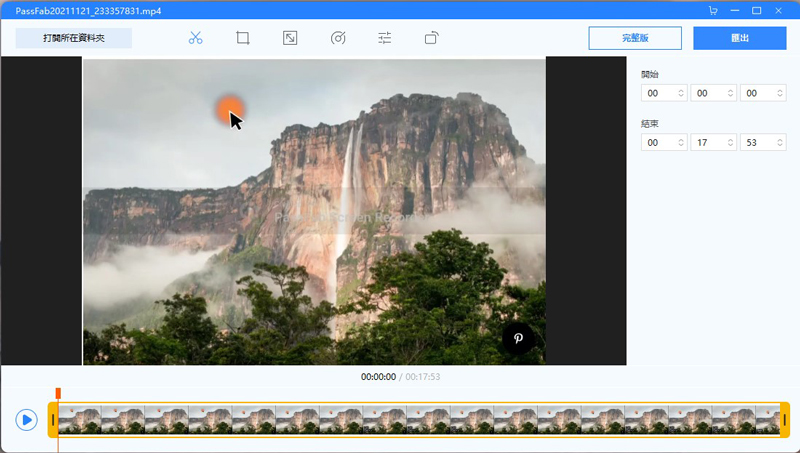Click the 完整版 button
Screen dimensions: 800x453
tap(635, 38)
